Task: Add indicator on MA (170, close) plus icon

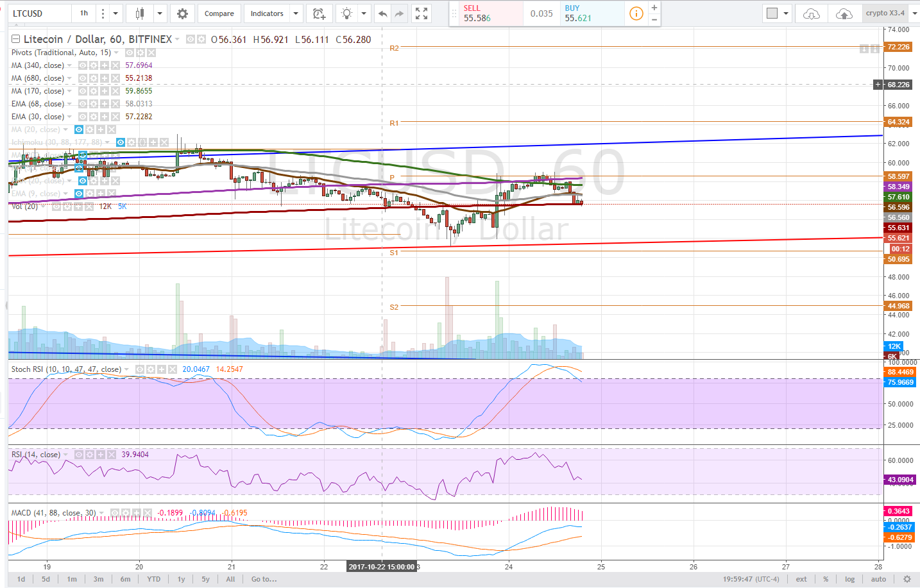Action: point(105,91)
